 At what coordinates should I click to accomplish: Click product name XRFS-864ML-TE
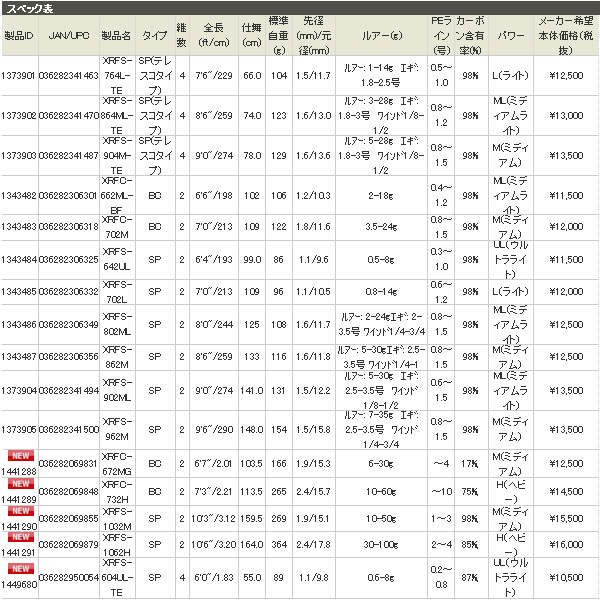117,116
